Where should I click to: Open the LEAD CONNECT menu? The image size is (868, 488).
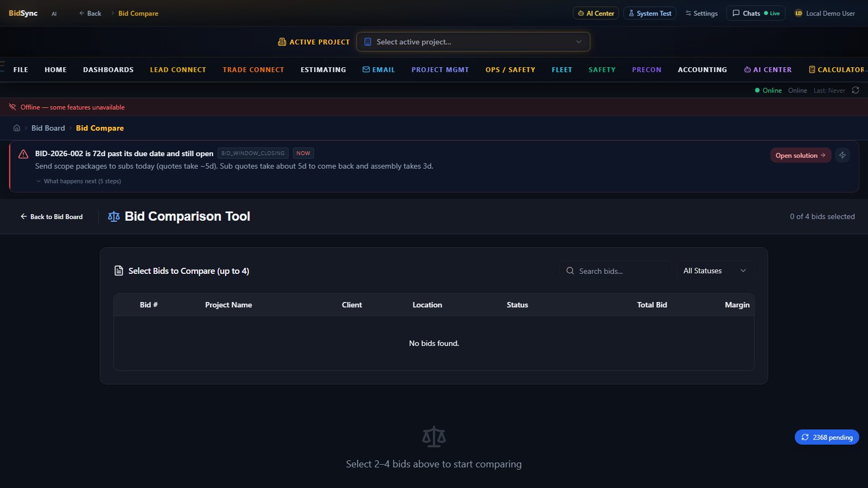tap(178, 69)
